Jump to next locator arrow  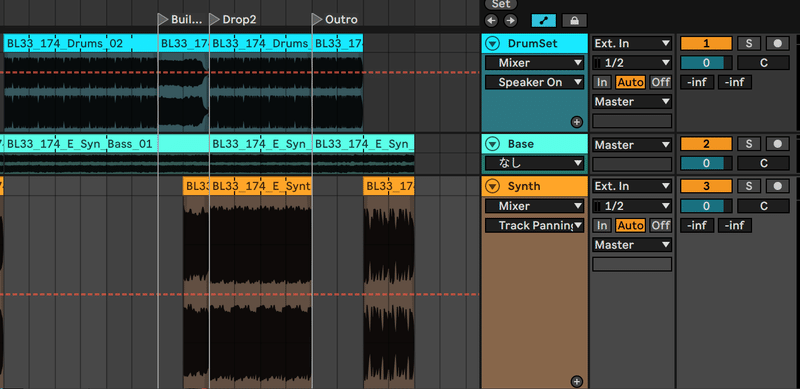[510, 20]
